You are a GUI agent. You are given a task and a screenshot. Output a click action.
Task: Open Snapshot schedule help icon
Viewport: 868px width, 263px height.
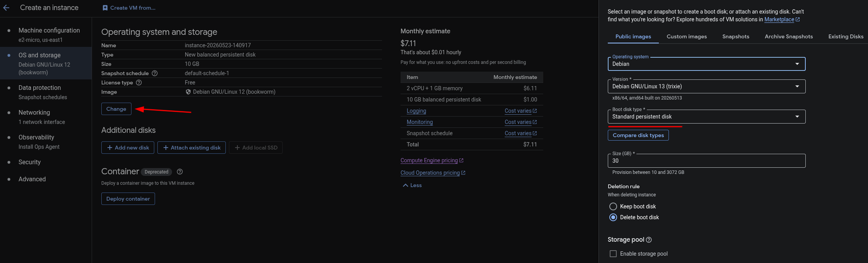(x=155, y=73)
